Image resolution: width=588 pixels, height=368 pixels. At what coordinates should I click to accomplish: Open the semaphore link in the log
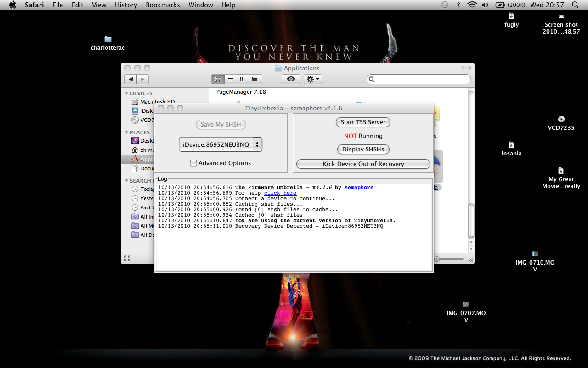tap(359, 188)
